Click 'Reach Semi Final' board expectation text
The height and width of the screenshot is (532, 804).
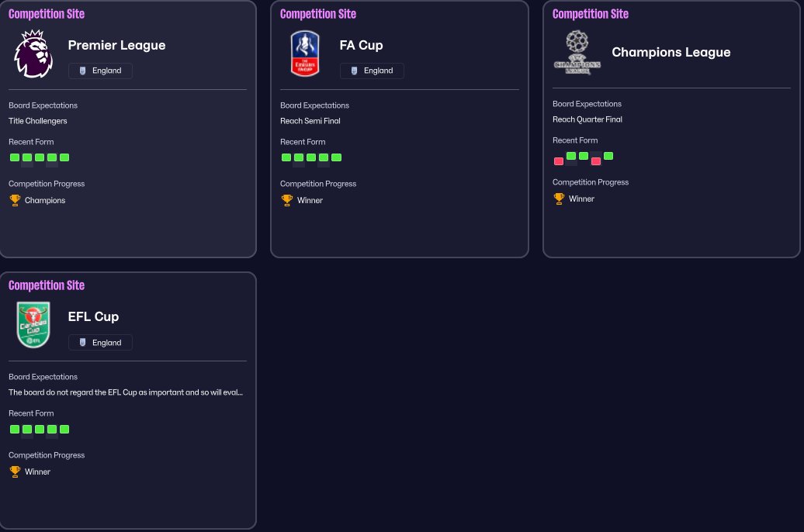[310, 121]
